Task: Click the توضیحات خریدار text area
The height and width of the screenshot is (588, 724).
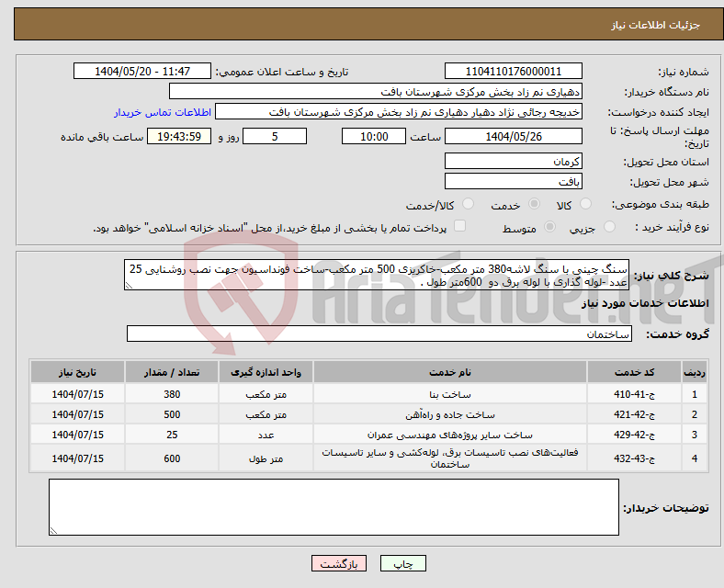Action: point(334,507)
